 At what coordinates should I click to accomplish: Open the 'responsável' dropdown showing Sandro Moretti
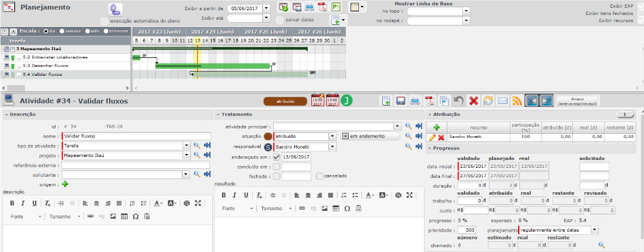coord(332,147)
